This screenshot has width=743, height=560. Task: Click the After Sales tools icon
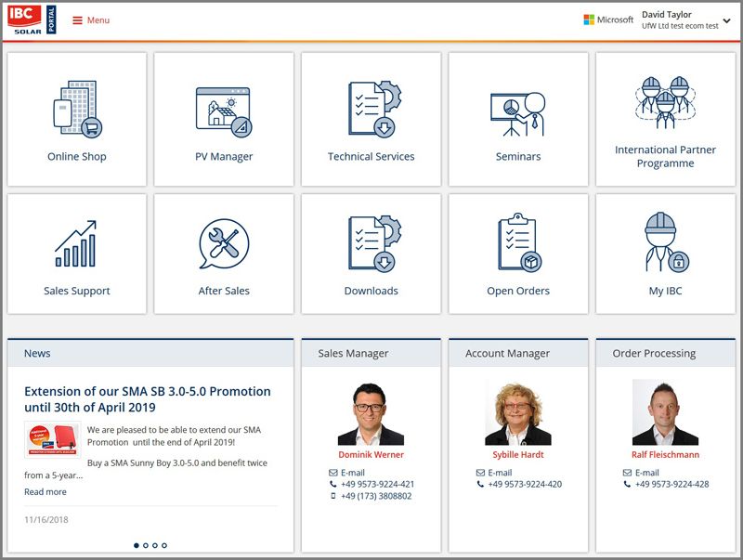tap(224, 243)
